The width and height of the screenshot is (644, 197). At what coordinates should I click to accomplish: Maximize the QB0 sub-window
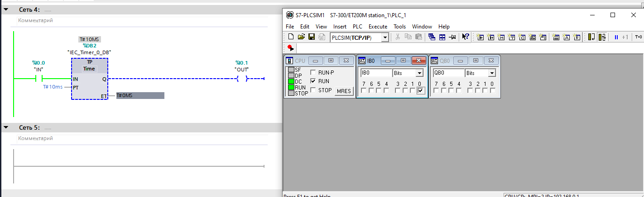pyautogui.click(x=475, y=60)
